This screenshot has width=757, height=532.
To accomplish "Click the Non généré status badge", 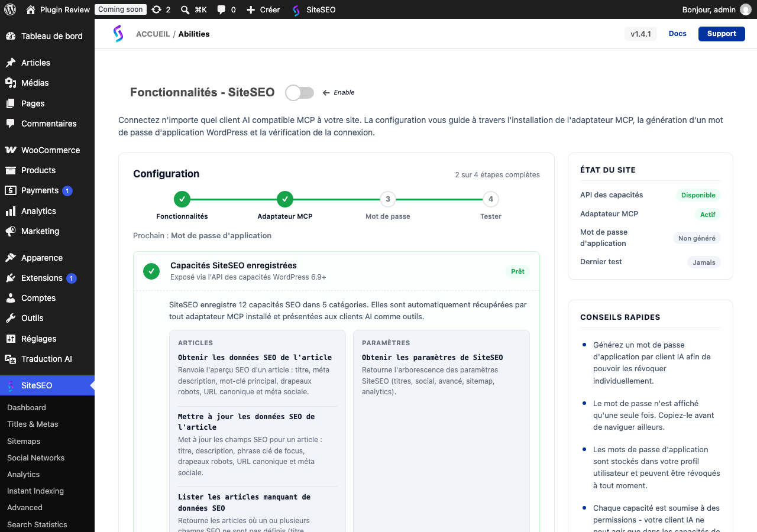I will [697, 238].
